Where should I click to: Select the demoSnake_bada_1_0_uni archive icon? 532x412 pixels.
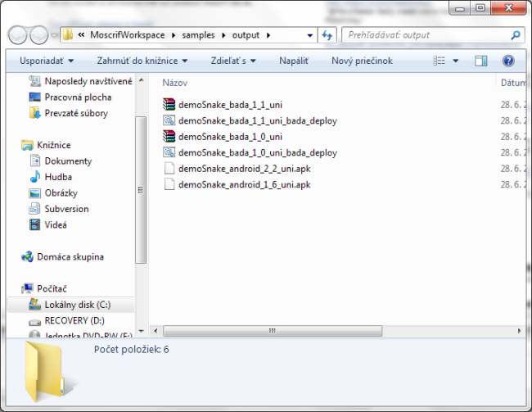click(169, 137)
